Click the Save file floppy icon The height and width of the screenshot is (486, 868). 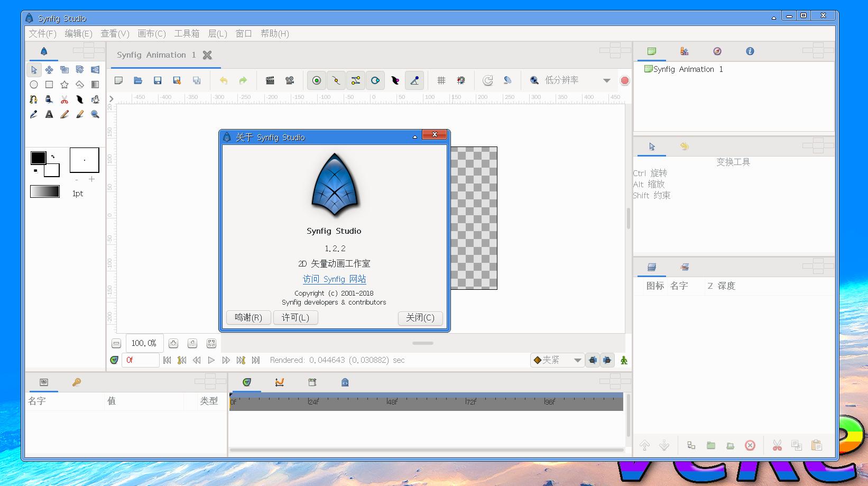click(158, 80)
